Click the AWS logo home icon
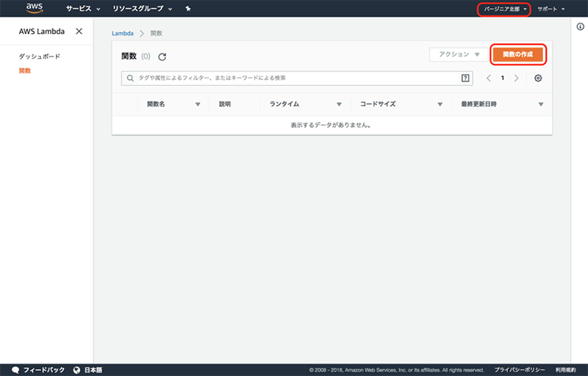The width and height of the screenshot is (588, 376). (35, 8)
